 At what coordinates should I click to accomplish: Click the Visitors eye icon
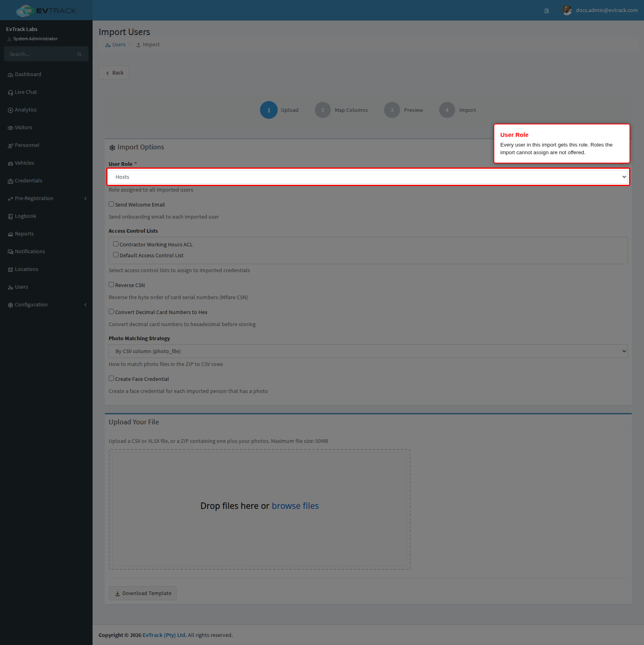[10, 128]
